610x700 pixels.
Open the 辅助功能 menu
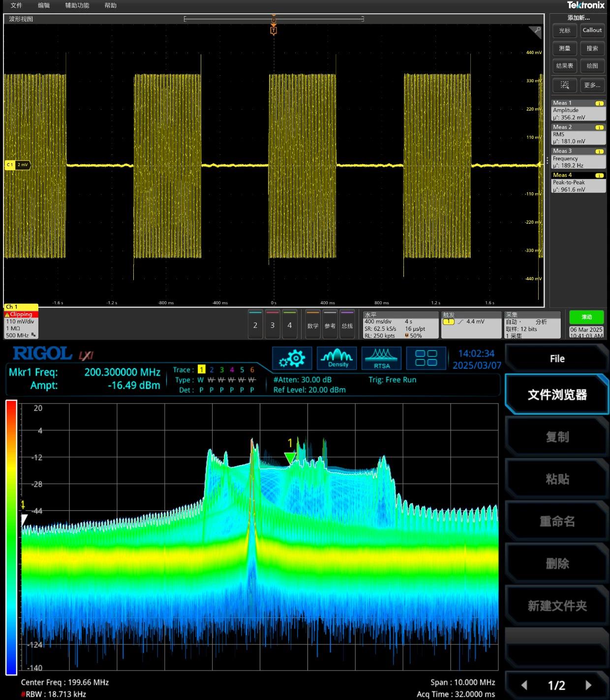point(77,5)
